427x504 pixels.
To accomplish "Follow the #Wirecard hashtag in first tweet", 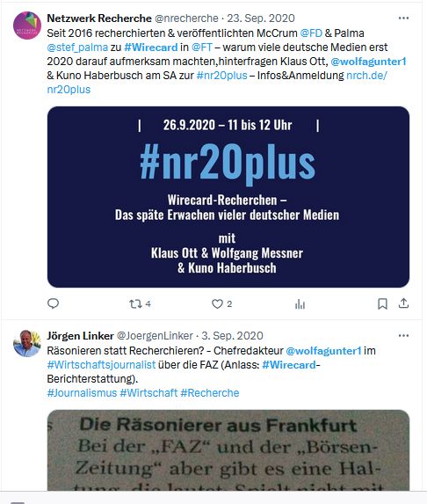I will click(x=151, y=47).
